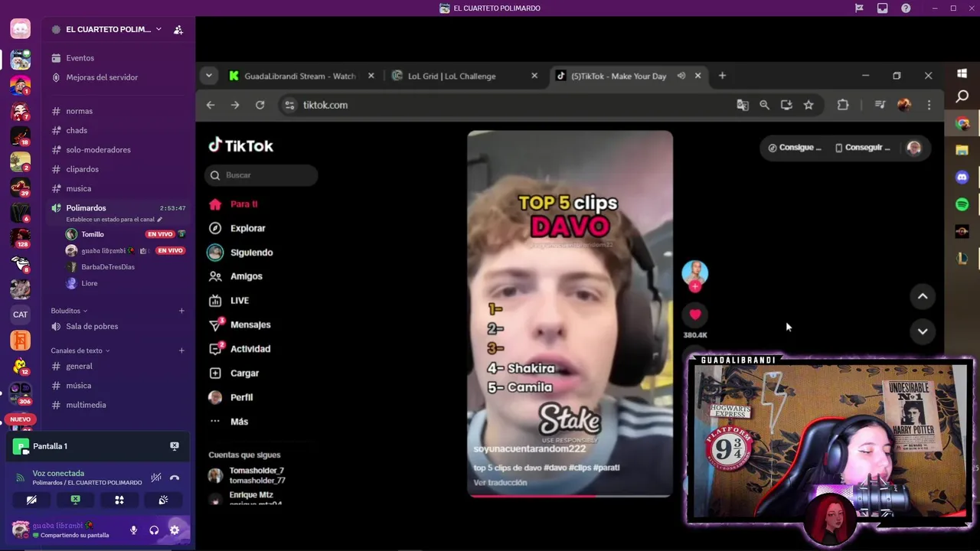Click the green stop screen share button
980x551 pixels.
(75, 500)
